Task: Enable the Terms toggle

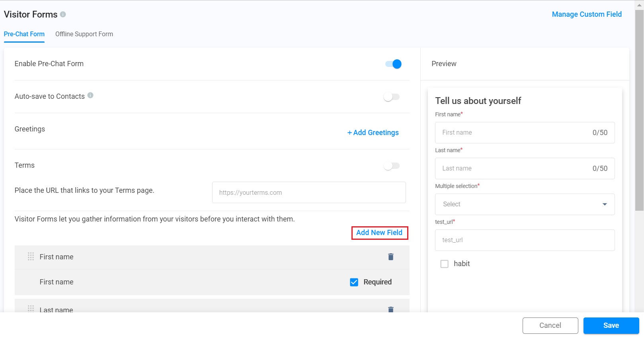Action: (x=392, y=166)
